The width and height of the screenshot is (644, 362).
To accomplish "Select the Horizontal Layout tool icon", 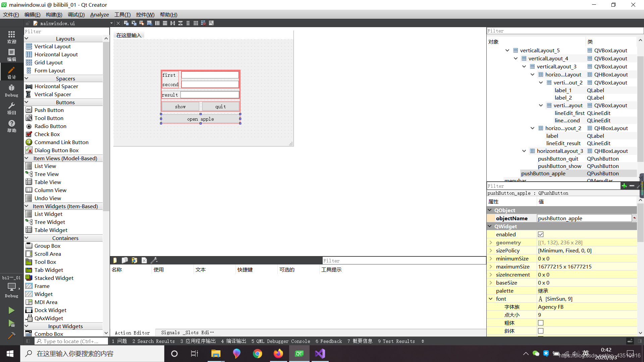I will 29,54.
